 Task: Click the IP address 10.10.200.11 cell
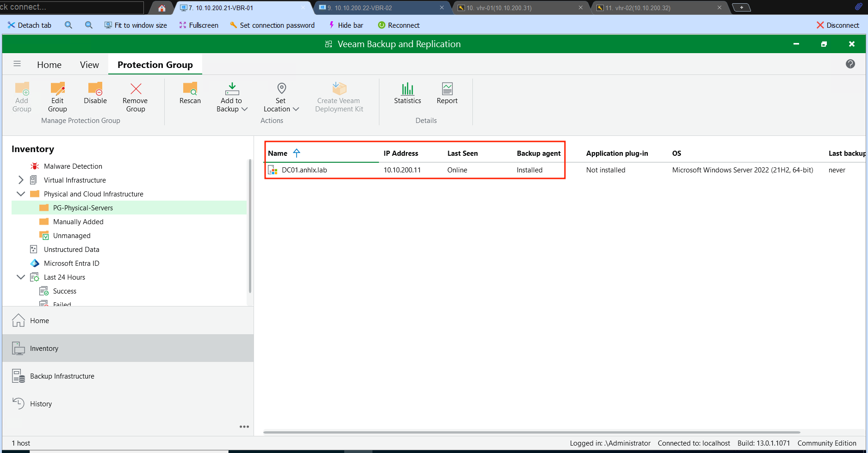point(402,170)
